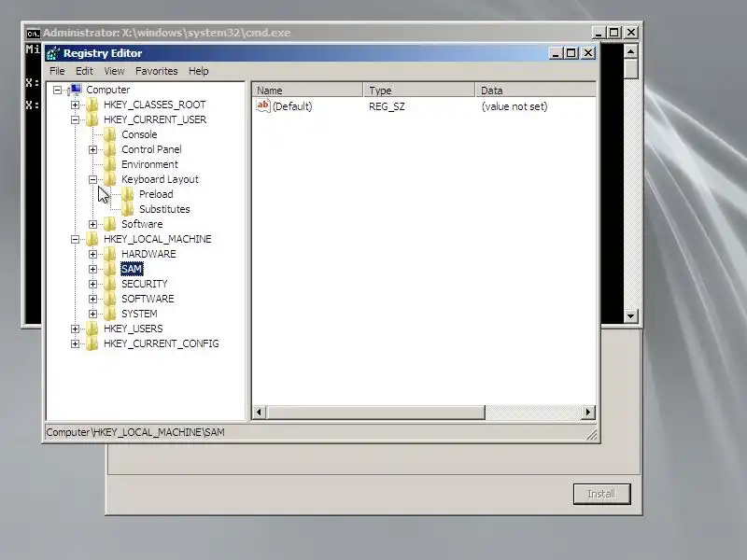Expand the SAM key
Screen dimensions: 747x560
coord(92,269)
